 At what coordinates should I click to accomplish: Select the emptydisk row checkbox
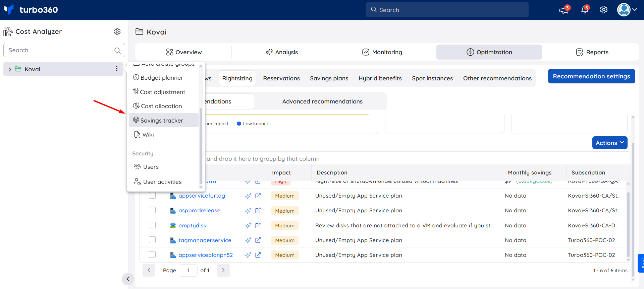(x=152, y=225)
